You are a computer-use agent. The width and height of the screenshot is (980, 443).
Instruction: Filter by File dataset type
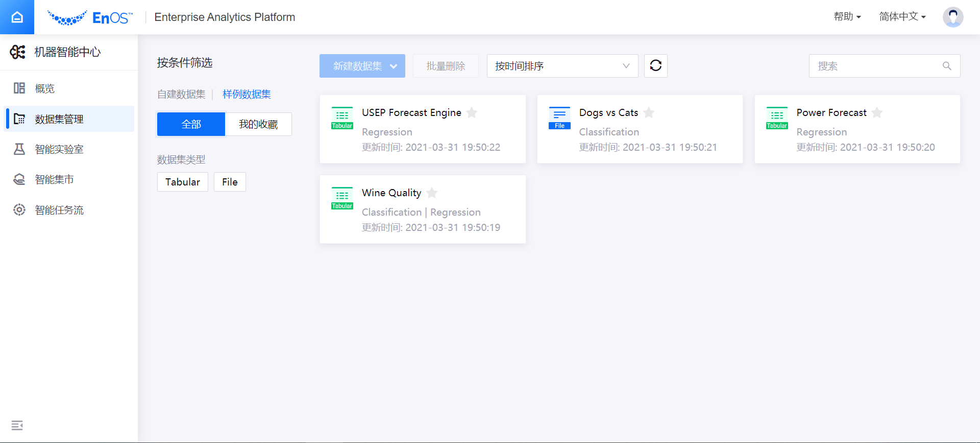click(230, 182)
